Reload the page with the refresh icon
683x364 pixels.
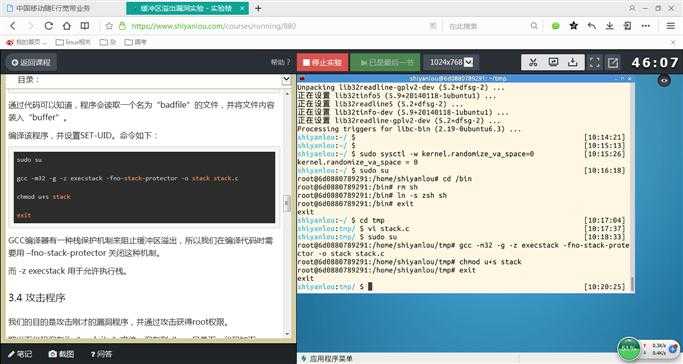[x=49, y=26]
